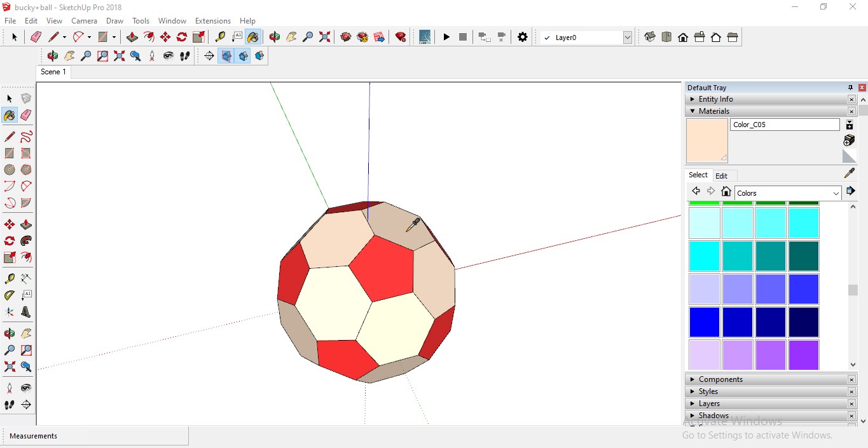Image resolution: width=868 pixels, height=448 pixels.
Task: Click the Push/Pull tool in top toolbar
Action: click(x=132, y=37)
